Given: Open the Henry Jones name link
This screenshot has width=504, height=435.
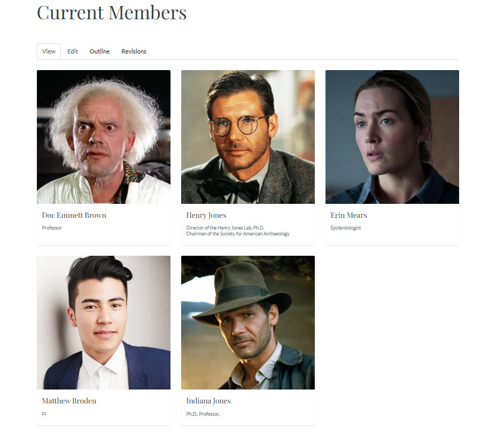Looking at the screenshot, I should [206, 215].
